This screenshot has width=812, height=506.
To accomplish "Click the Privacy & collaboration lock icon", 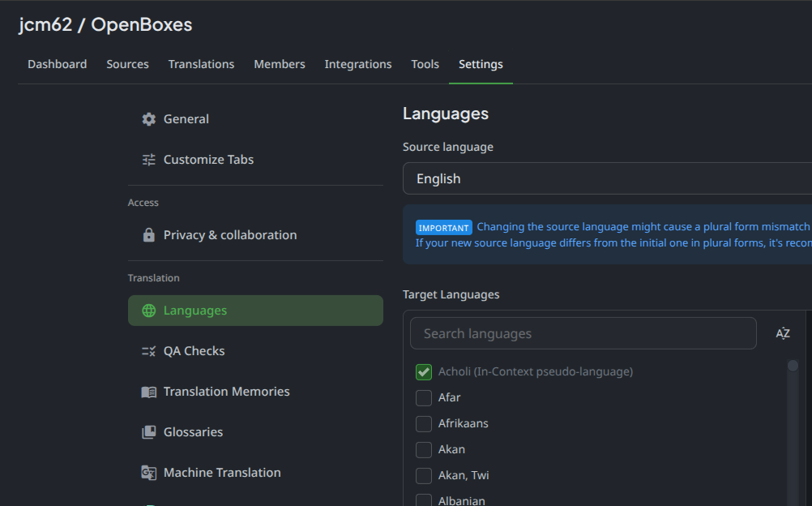I will (x=148, y=235).
